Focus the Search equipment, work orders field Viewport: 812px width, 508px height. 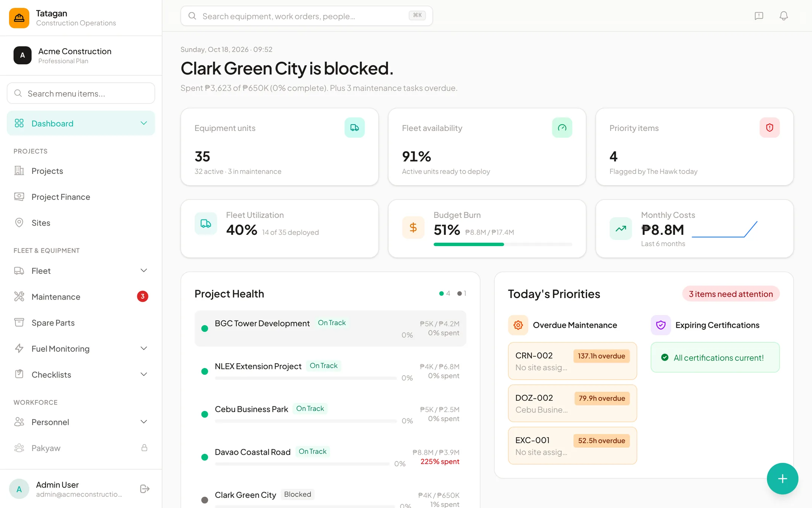pyautogui.click(x=306, y=16)
